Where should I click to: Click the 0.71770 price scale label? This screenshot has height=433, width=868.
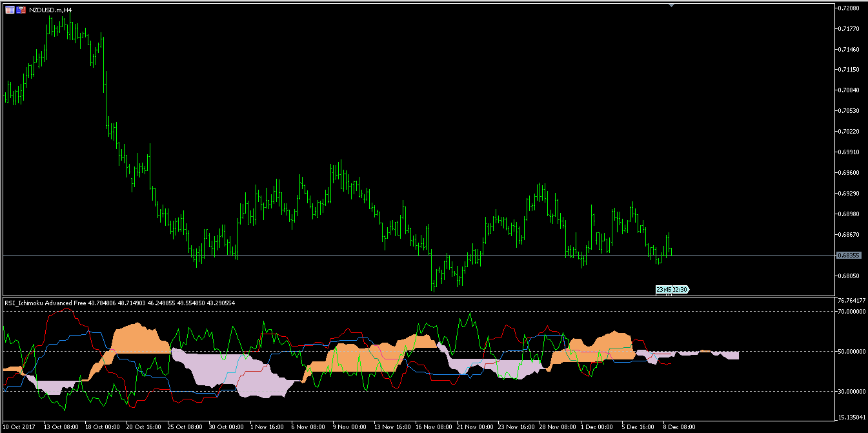(x=850, y=28)
